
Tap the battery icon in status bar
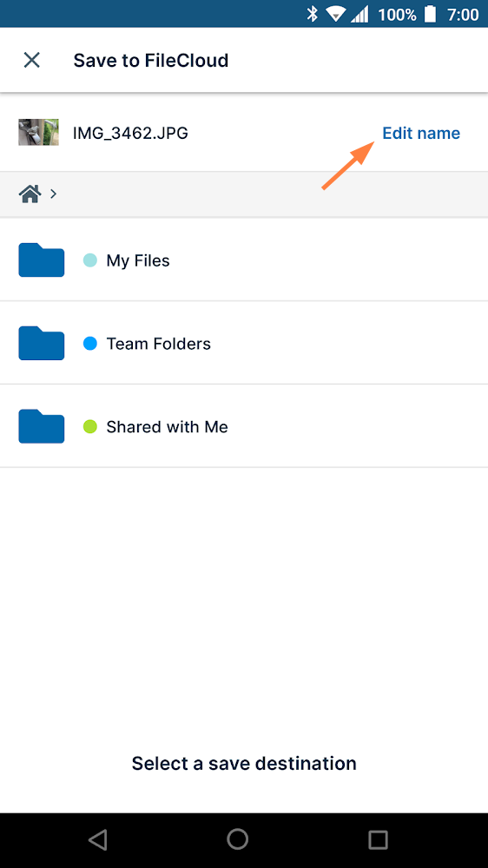point(431,14)
